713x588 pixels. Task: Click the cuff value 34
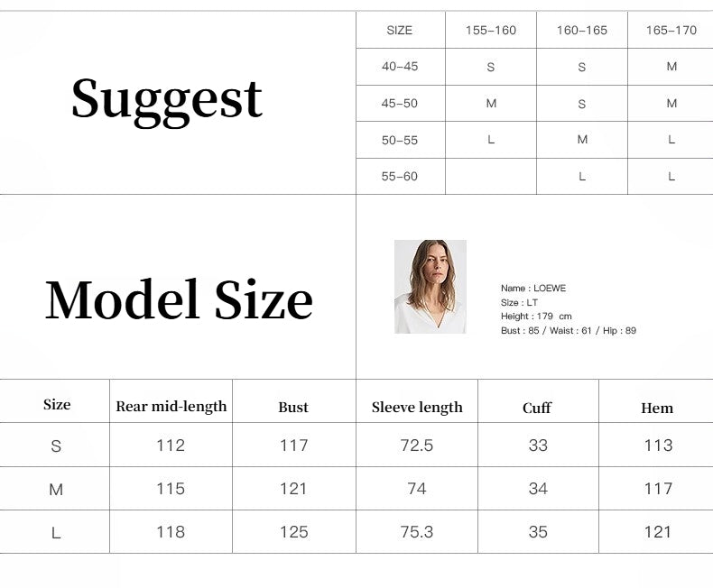point(538,489)
